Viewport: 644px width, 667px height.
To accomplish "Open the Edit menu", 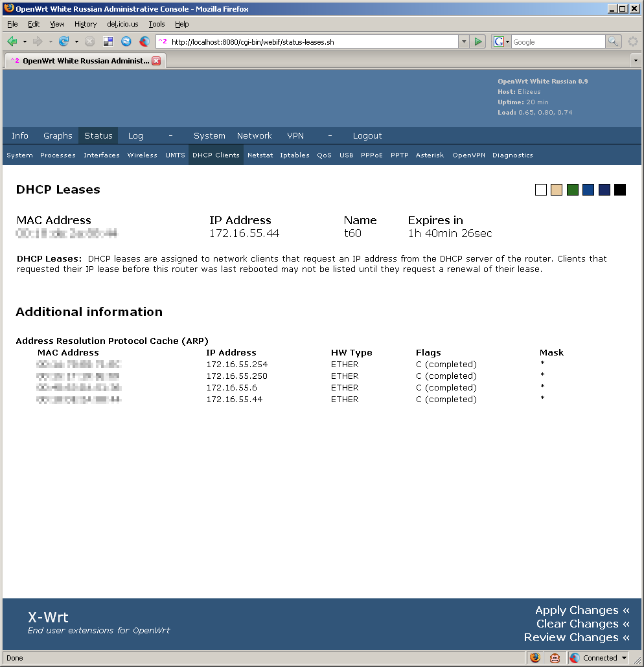I will pos(34,24).
